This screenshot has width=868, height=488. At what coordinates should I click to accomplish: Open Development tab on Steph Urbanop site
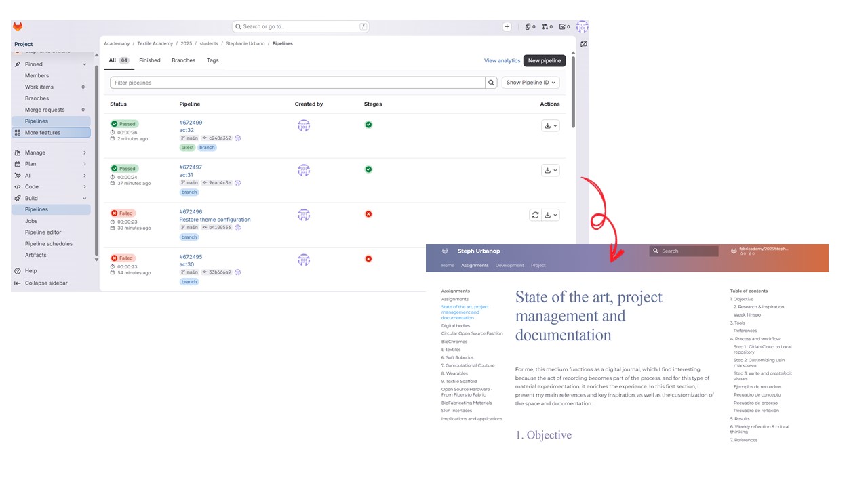pos(509,265)
